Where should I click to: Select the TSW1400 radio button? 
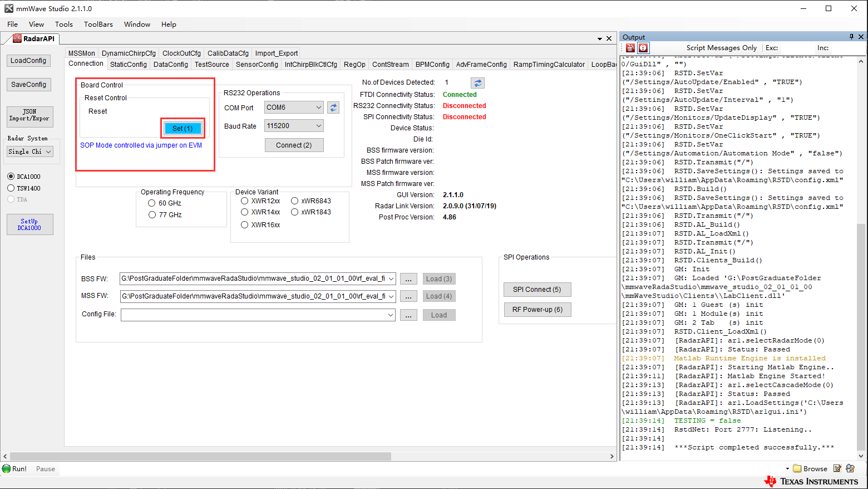[x=11, y=188]
